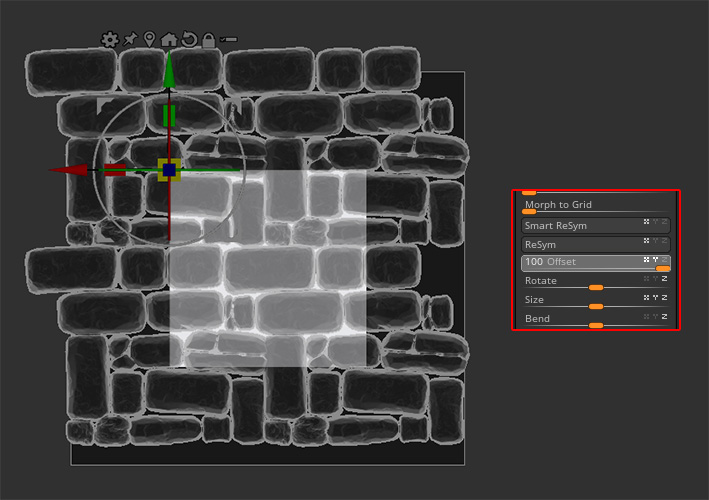The image size is (709, 500).
Task: Click the home icon to reset gizmo position
Action: (x=169, y=40)
